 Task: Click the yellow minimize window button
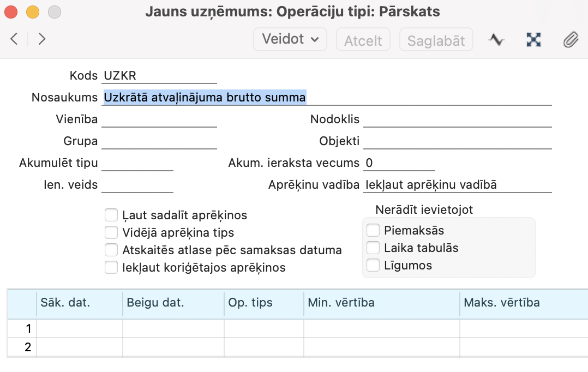33,11
